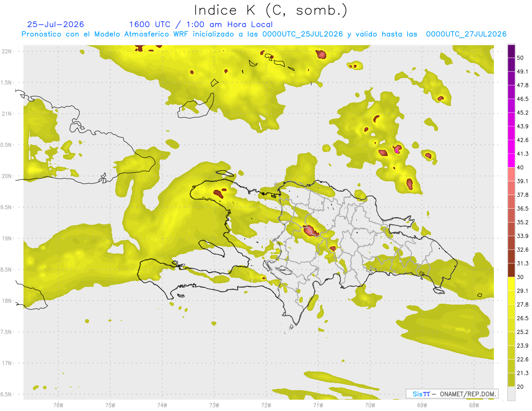Click the '73W' longitude axis label
Screen dimensions: 532x411
[x=214, y=405]
